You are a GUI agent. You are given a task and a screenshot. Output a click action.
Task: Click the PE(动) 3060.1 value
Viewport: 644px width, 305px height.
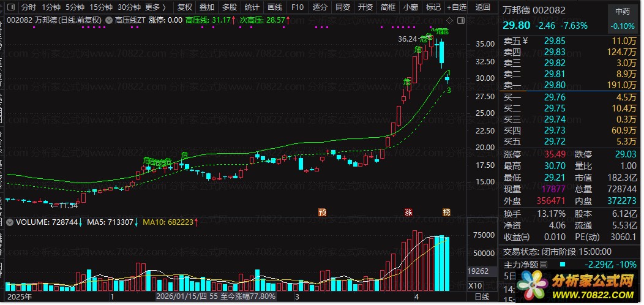tap(623, 237)
